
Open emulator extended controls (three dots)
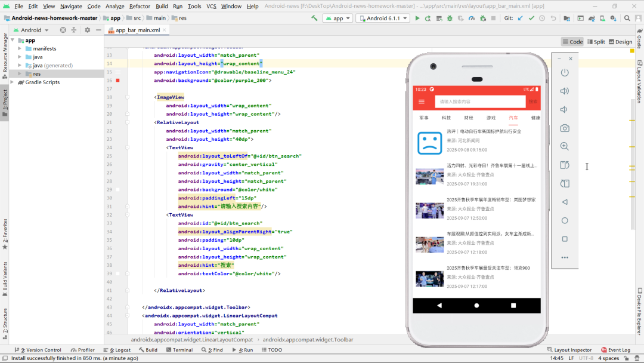point(565,257)
